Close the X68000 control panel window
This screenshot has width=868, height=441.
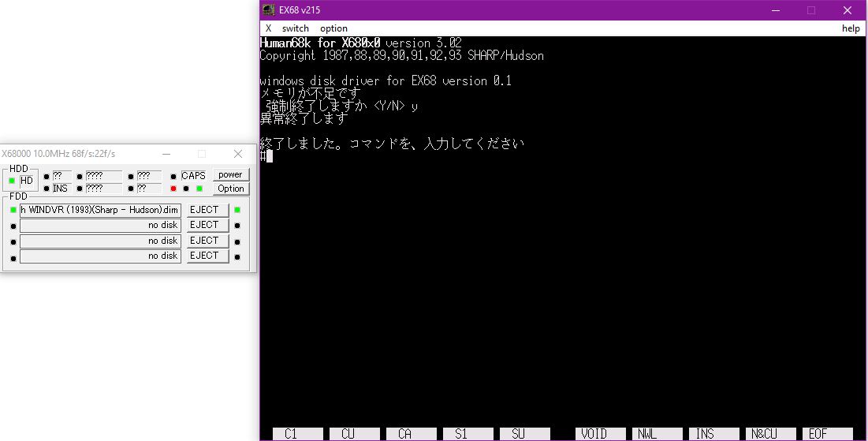coord(238,154)
